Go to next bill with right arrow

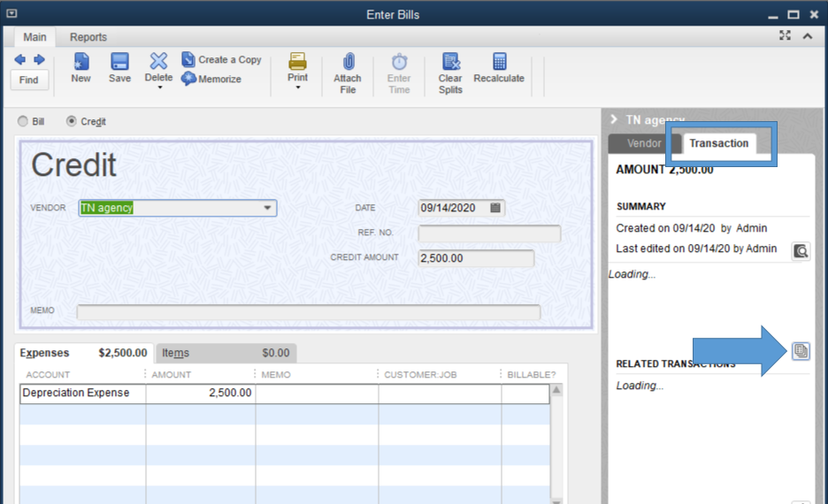39,59
